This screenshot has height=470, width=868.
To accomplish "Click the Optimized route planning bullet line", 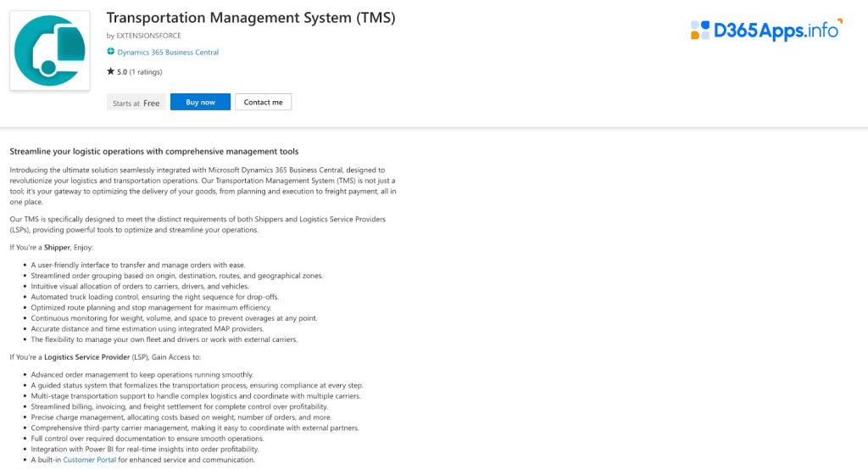I will tap(151, 307).
